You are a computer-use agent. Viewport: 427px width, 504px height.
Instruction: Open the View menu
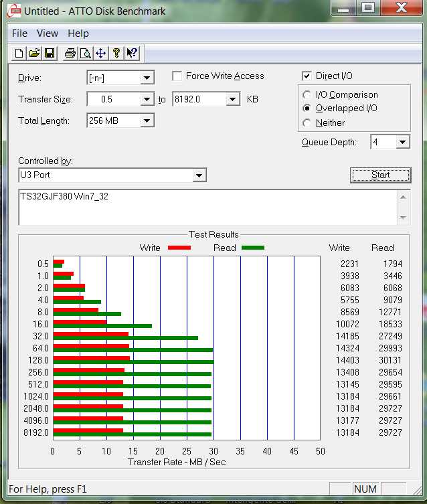tap(48, 33)
